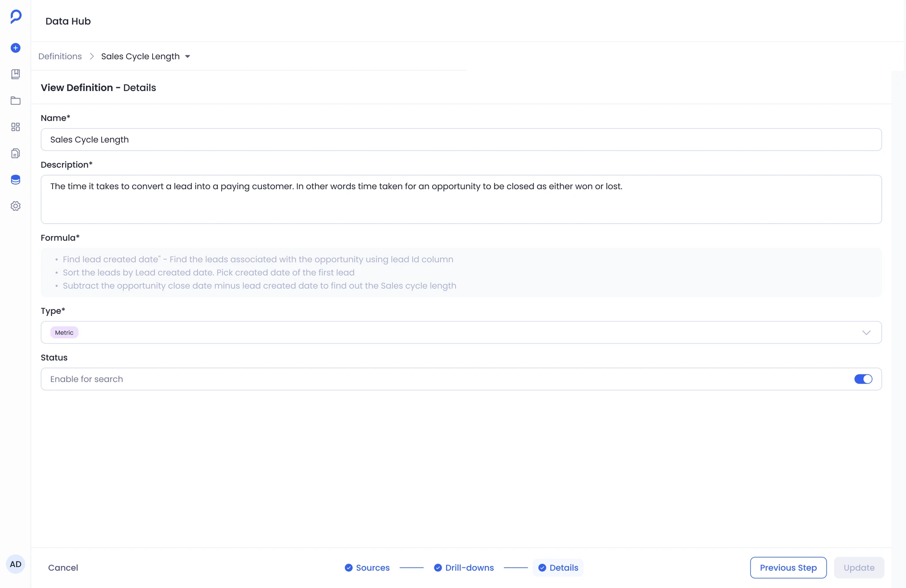Click the Formula text box
The width and height of the screenshot is (906, 588).
461,272
